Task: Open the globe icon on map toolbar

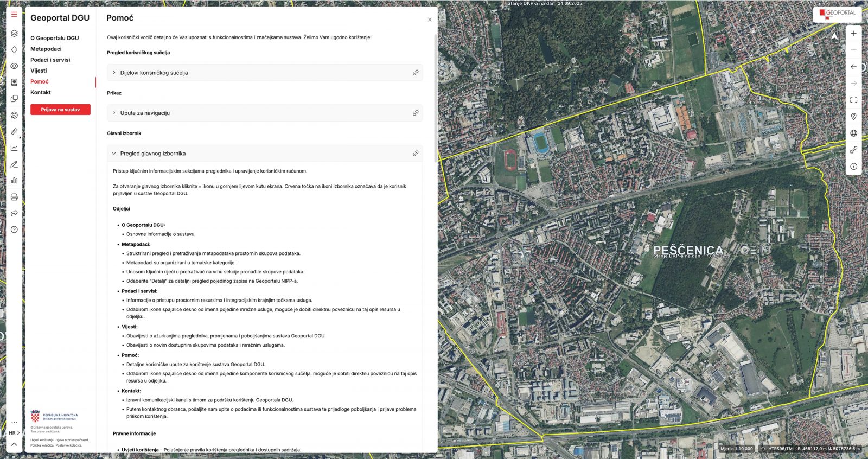Action: pyautogui.click(x=853, y=133)
